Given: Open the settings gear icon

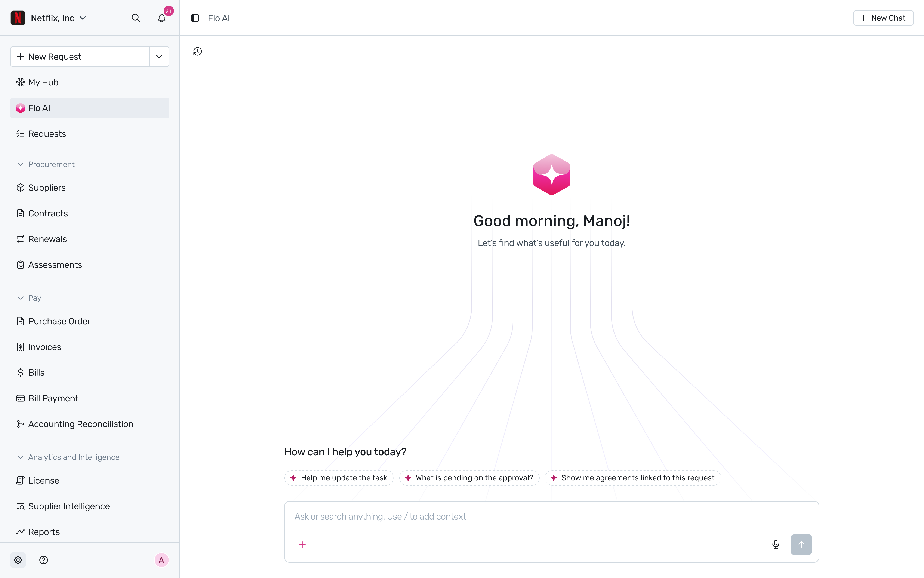Looking at the screenshot, I should point(18,560).
